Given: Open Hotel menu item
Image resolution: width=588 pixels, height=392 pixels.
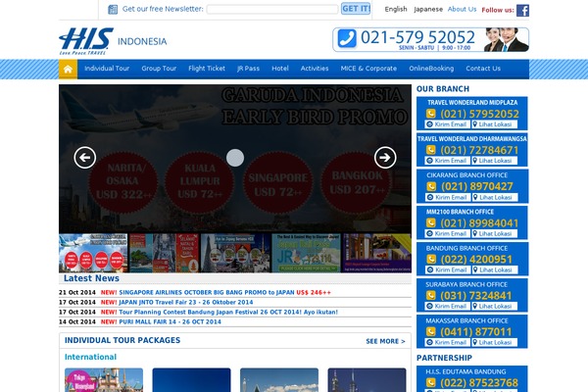Looking at the screenshot, I should pyautogui.click(x=280, y=69).
